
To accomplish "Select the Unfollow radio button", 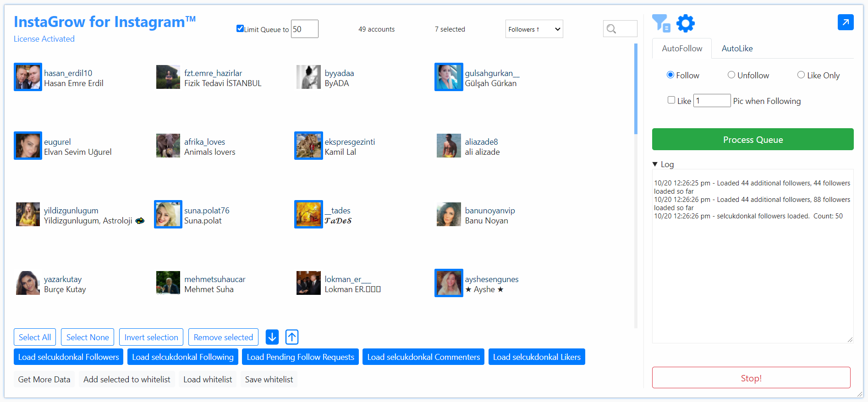I will (x=731, y=75).
